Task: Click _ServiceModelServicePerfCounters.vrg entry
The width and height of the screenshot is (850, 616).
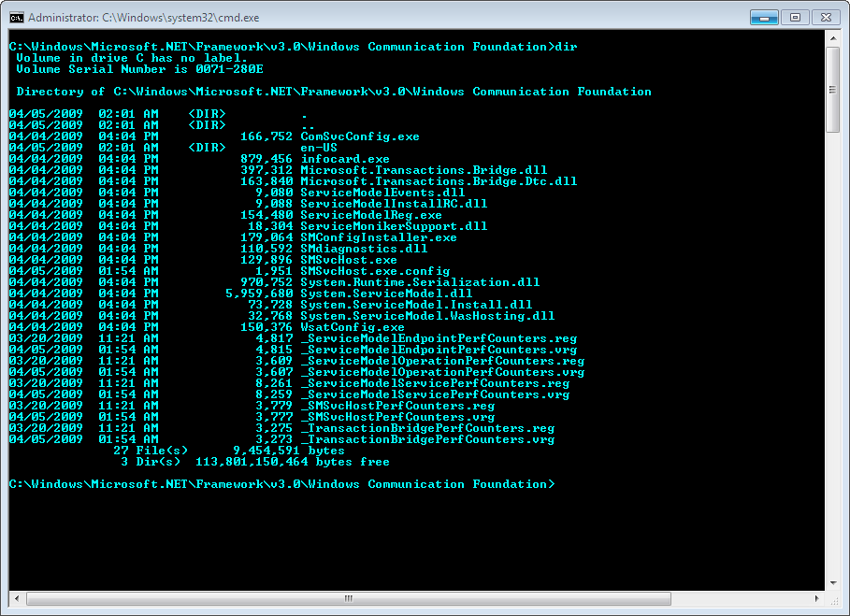Action: point(436,394)
